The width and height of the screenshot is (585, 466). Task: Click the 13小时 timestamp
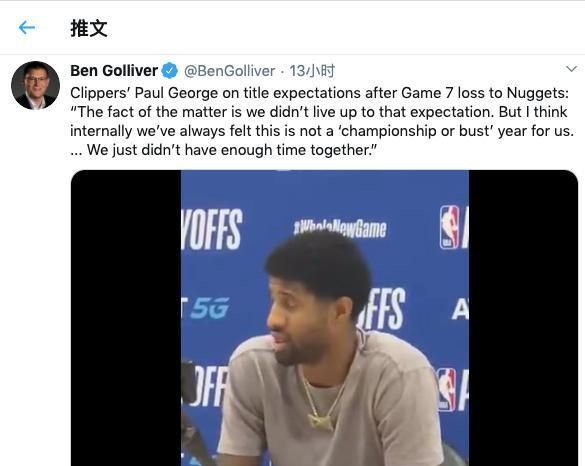tap(312, 71)
